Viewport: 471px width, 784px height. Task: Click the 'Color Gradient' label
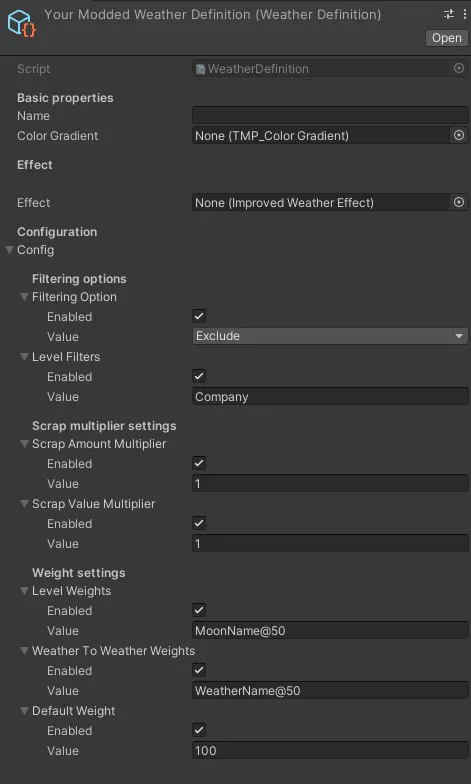tap(58, 136)
